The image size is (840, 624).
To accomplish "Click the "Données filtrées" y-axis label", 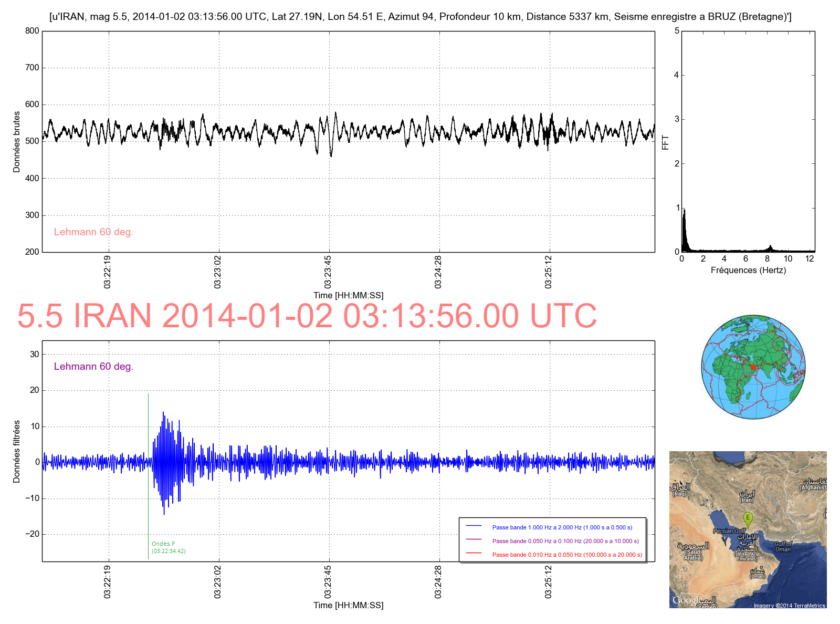I will [17, 452].
